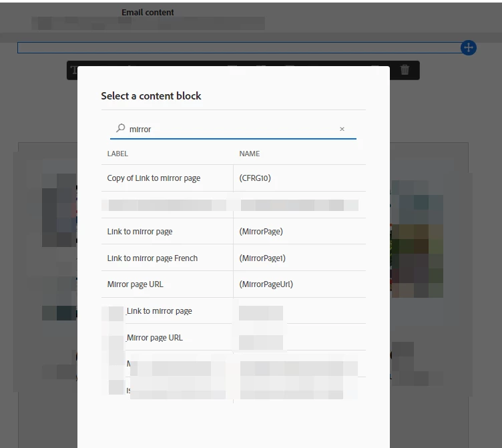Click the trash delete icon in toolbar
This screenshot has width=502, height=448.
405,69
